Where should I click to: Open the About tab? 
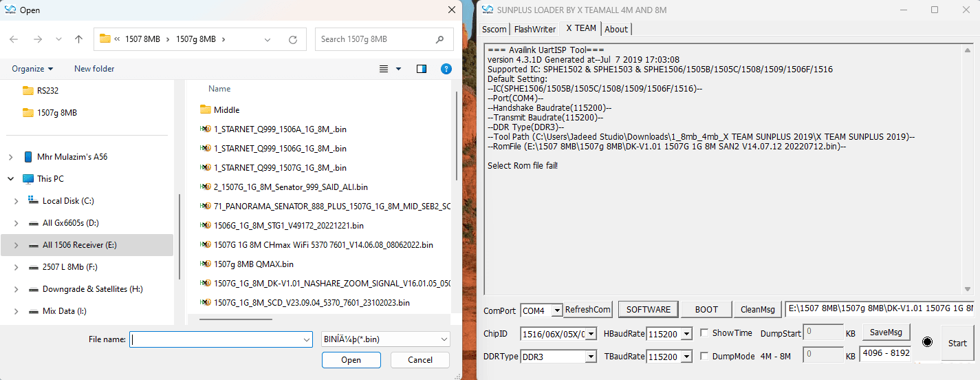tap(616, 29)
